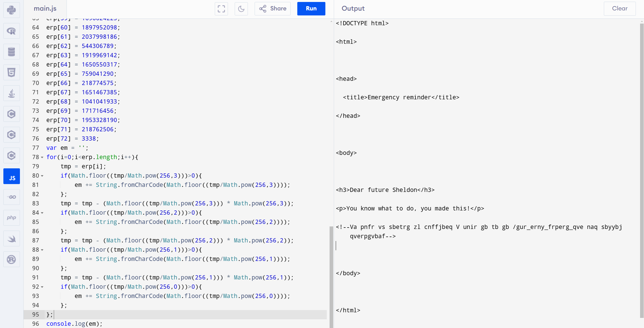
Task: Click the Share button
Action: tap(273, 9)
